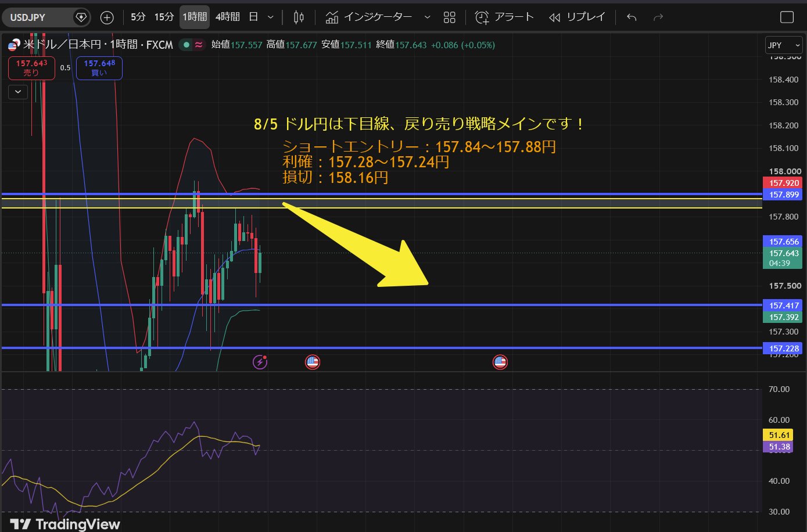
Task: Click the market status green dot
Action: (x=186, y=45)
